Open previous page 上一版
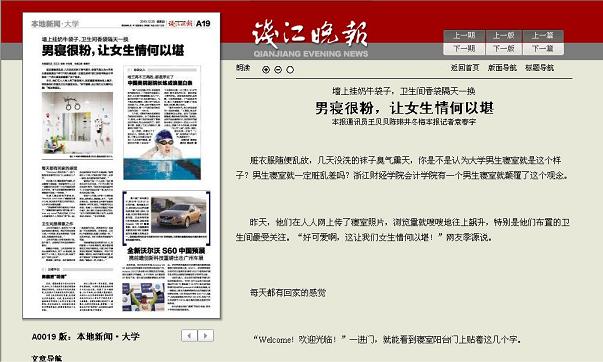This screenshot has height=362, width=603. tap(503, 36)
